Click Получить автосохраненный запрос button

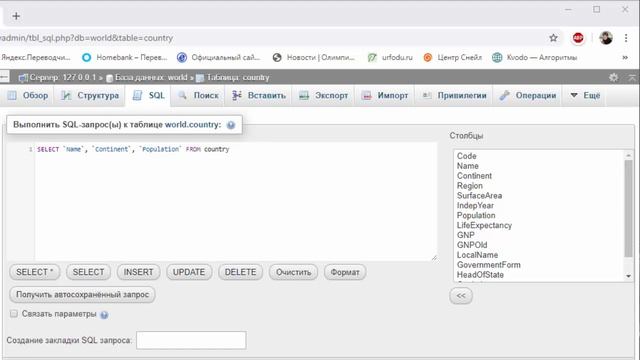pos(82,294)
